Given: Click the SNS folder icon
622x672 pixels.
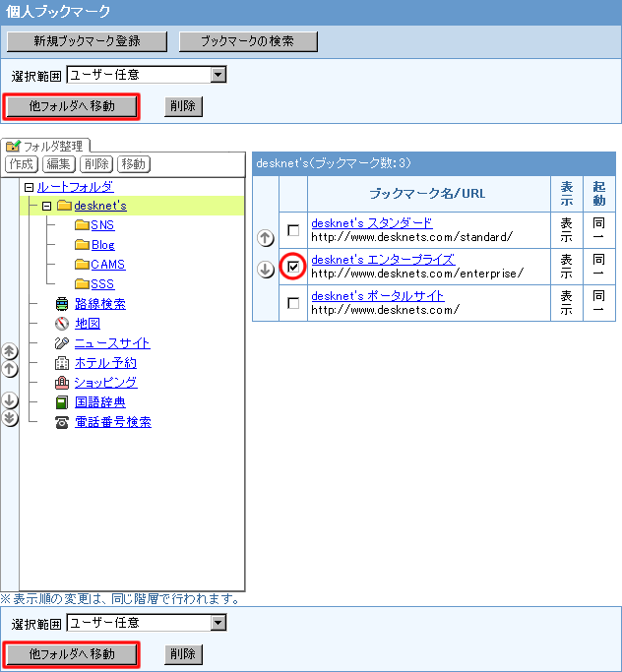Looking at the screenshot, I should [x=82, y=225].
